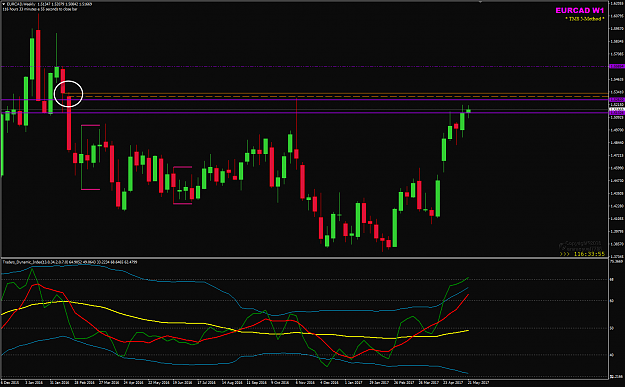625x387 pixels.
Task: Click the time to close bar text
Action: (40, 9)
